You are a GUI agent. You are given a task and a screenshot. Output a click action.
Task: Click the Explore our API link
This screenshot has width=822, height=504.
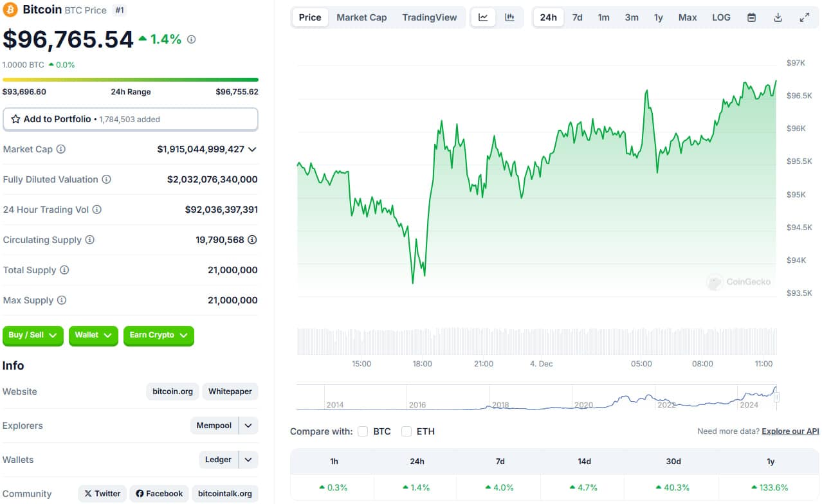tap(790, 431)
